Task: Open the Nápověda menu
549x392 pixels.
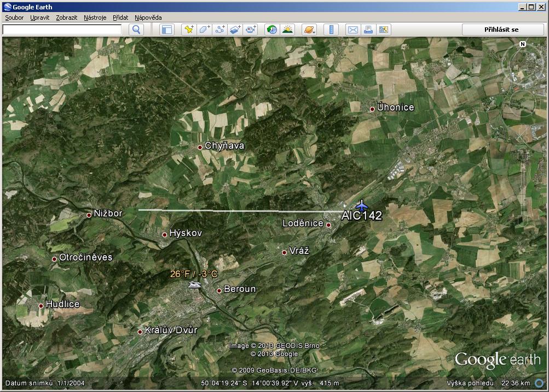Action: [x=148, y=18]
